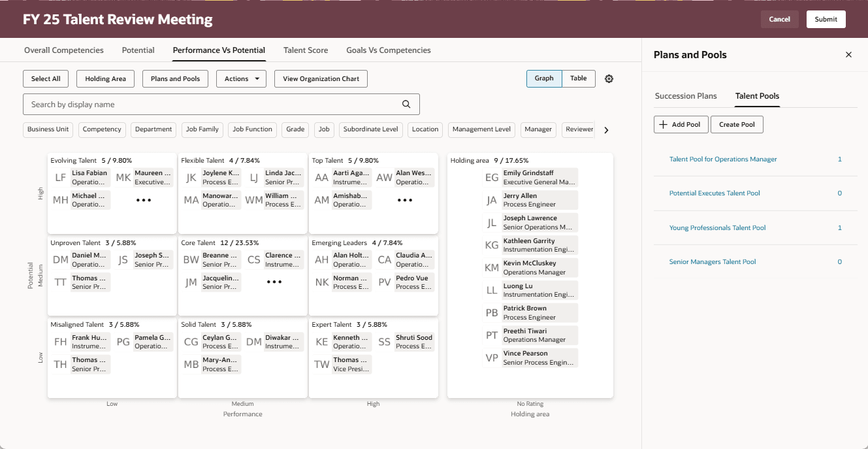Show more people in Core Talent box
The height and width of the screenshot is (449, 868).
[274, 282]
